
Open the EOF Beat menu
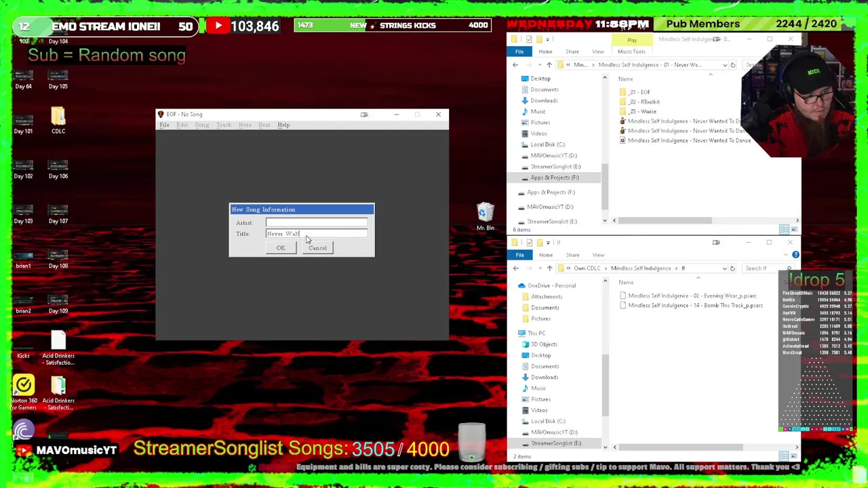click(264, 125)
